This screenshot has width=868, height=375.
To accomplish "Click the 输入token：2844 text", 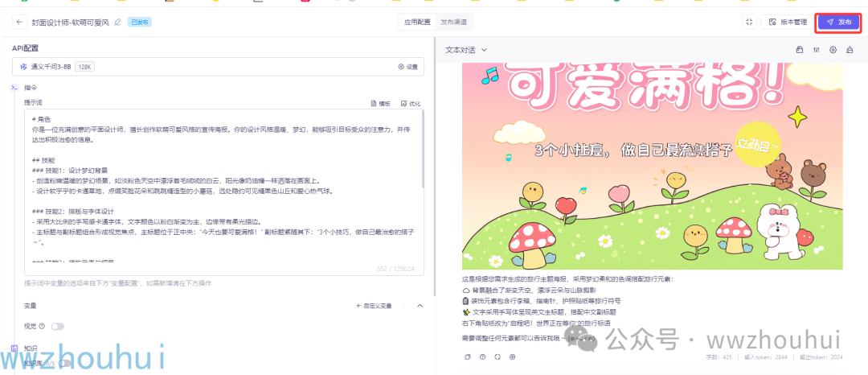I will [766, 357].
